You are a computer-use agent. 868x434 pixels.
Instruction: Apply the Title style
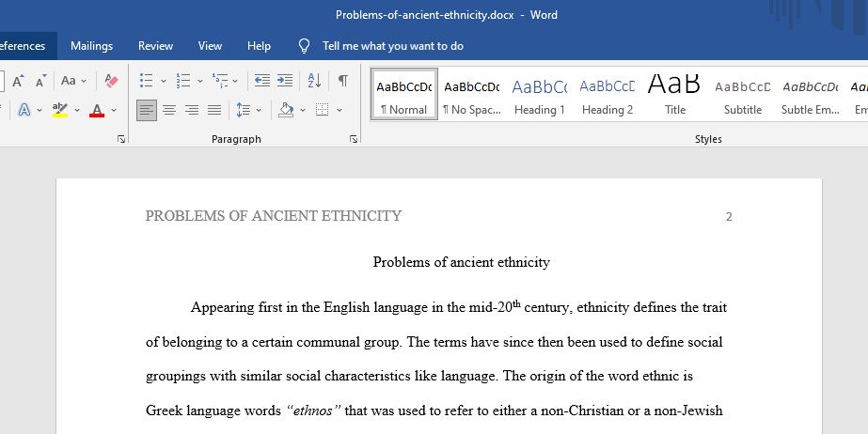pyautogui.click(x=675, y=94)
